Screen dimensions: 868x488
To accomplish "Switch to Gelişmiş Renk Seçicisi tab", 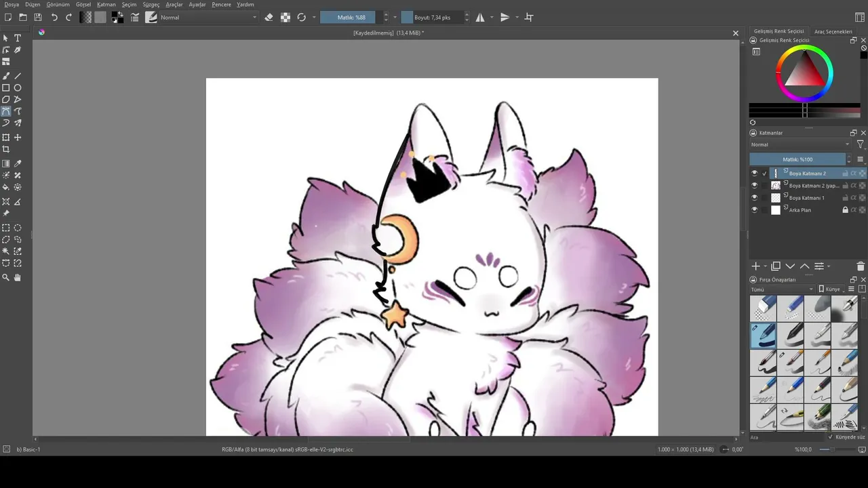I will (x=779, y=31).
